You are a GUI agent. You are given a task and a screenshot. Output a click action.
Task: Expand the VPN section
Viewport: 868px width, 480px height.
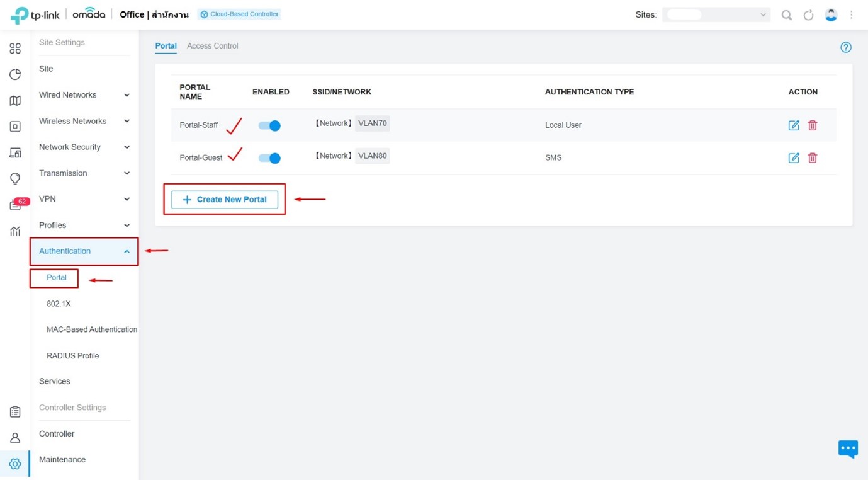(84, 199)
